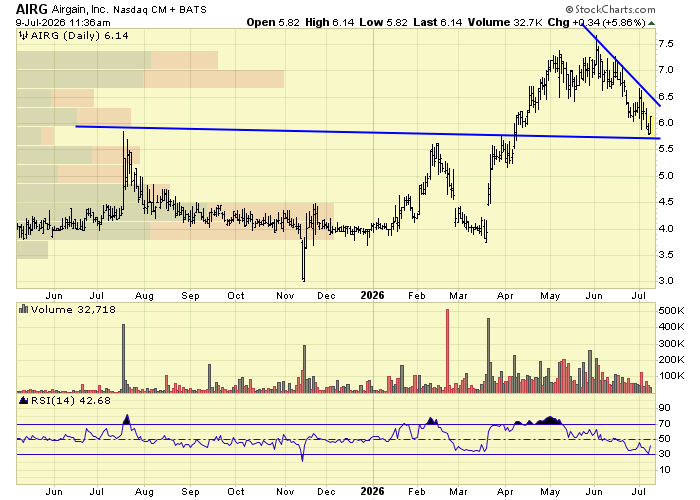Click the 9-Jul-2026 11:36am timestamp
The image size is (700, 500).
point(63,22)
